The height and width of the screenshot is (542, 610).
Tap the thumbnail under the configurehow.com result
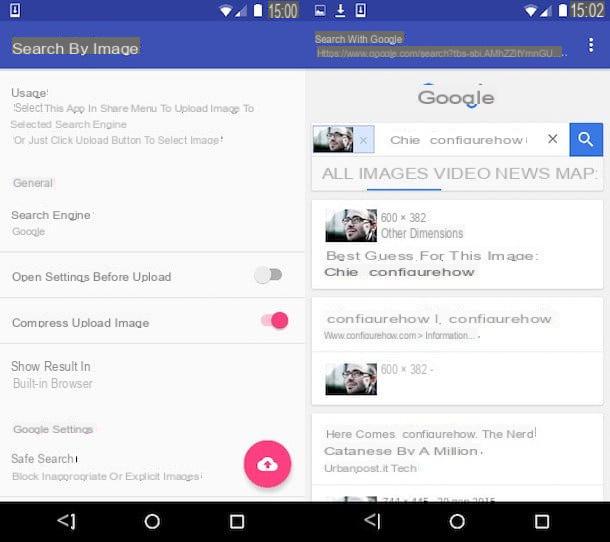click(351, 379)
